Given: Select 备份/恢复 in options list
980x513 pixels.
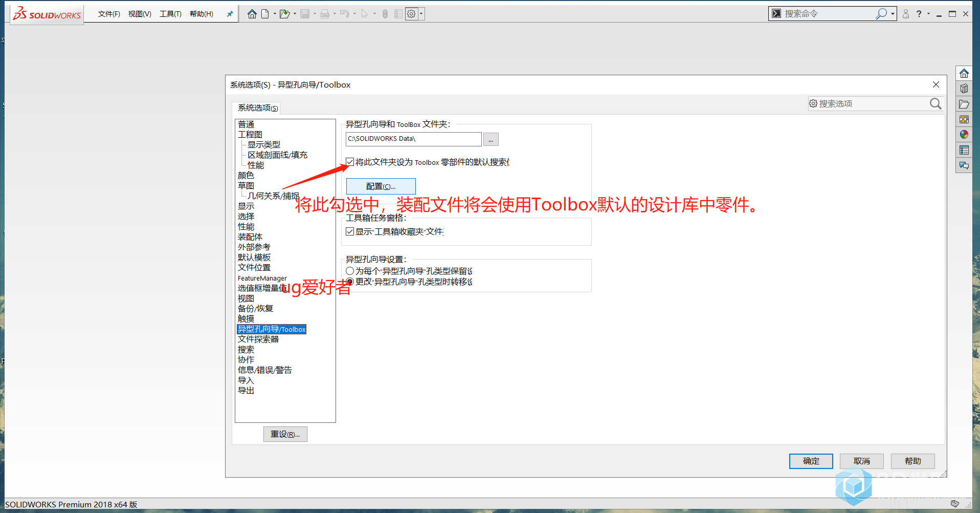Looking at the screenshot, I should (256, 309).
